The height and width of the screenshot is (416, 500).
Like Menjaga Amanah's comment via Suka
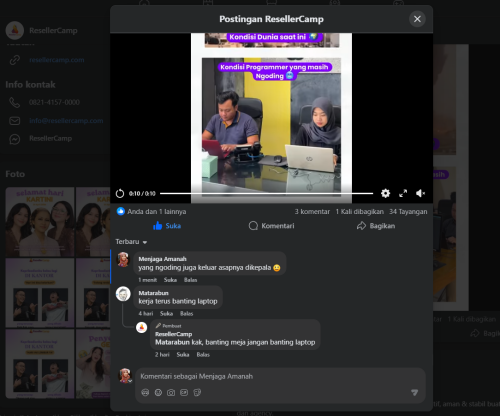click(170, 280)
